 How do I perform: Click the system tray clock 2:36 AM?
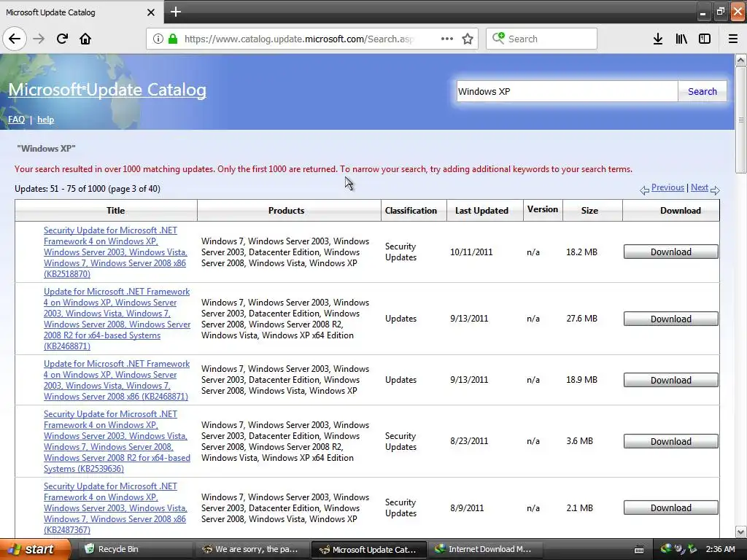(x=720, y=549)
